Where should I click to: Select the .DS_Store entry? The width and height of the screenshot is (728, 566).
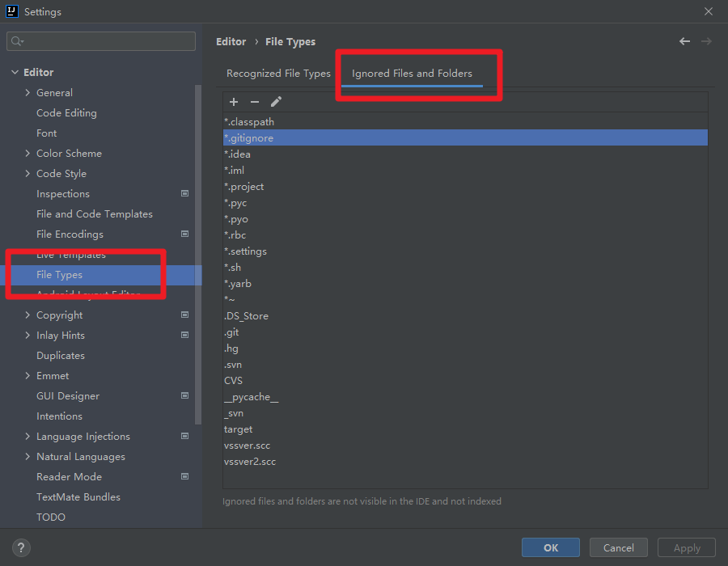pyautogui.click(x=465, y=316)
